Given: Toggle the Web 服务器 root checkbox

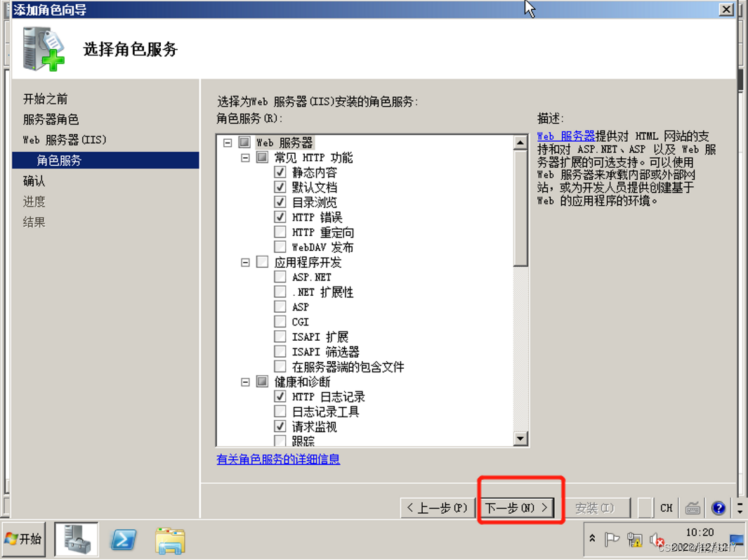Looking at the screenshot, I should click(244, 142).
